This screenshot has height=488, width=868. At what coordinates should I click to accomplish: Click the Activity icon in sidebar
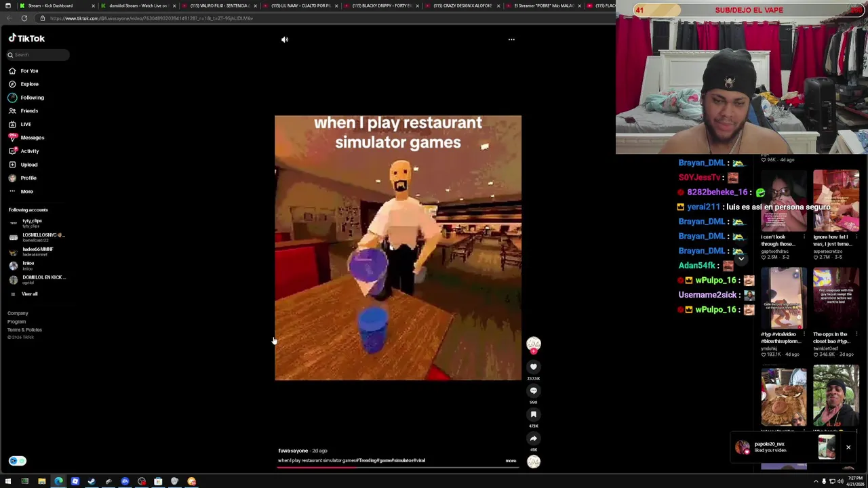tap(12, 151)
